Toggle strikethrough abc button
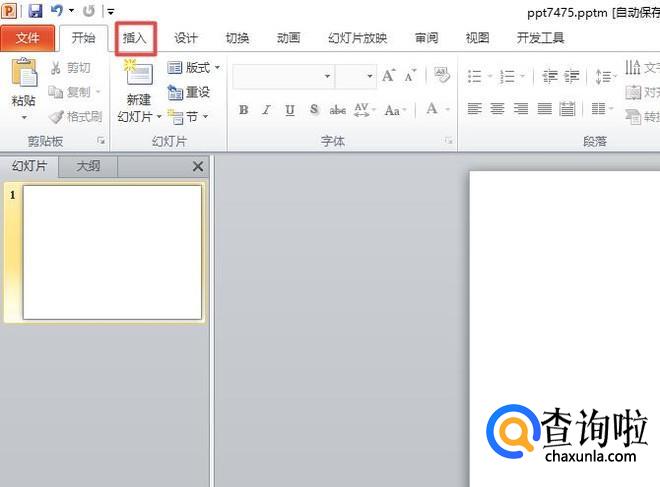660x487 pixels. click(338, 110)
